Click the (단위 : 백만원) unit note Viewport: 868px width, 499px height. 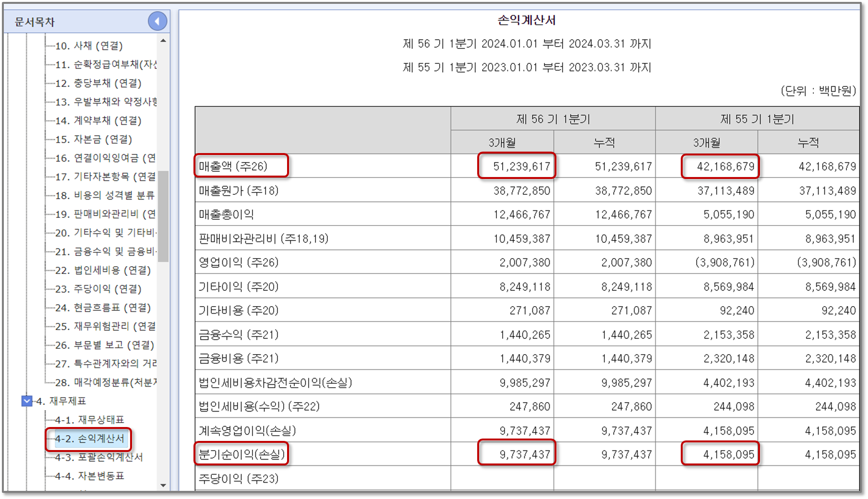pyautogui.click(x=818, y=90)
